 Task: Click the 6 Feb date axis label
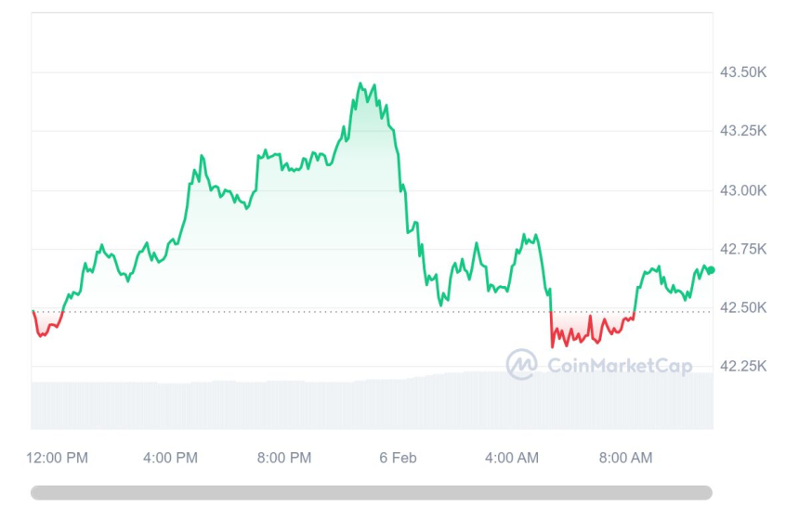(398, 458)
